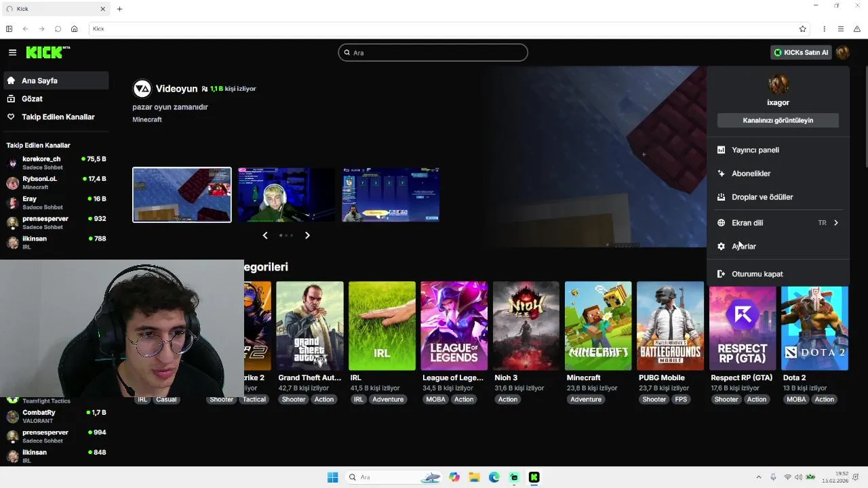Viewport: 868px width, 488px height.
Task: Click the RybsonLoL channel avatar
Action: click(12, 183)
